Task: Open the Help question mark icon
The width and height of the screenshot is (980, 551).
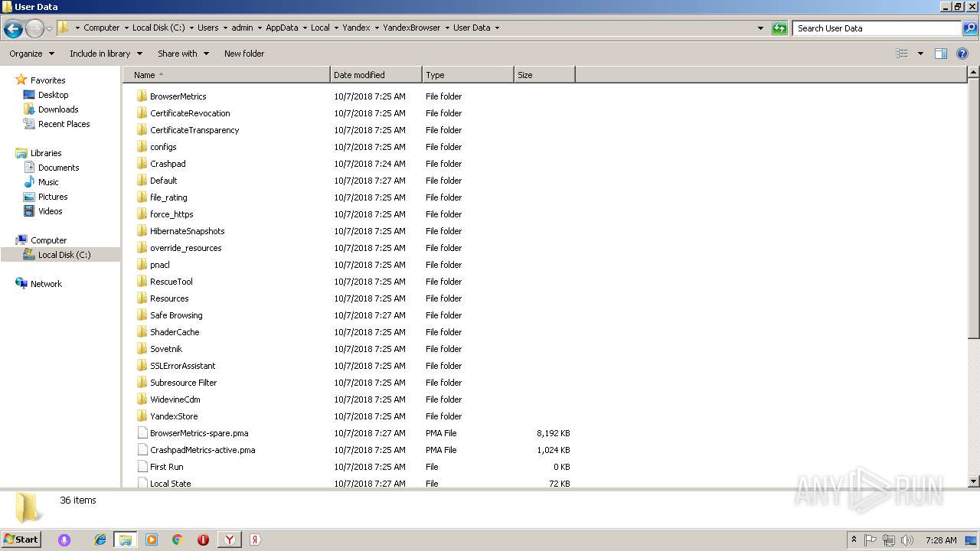Action: click(962, 54)
